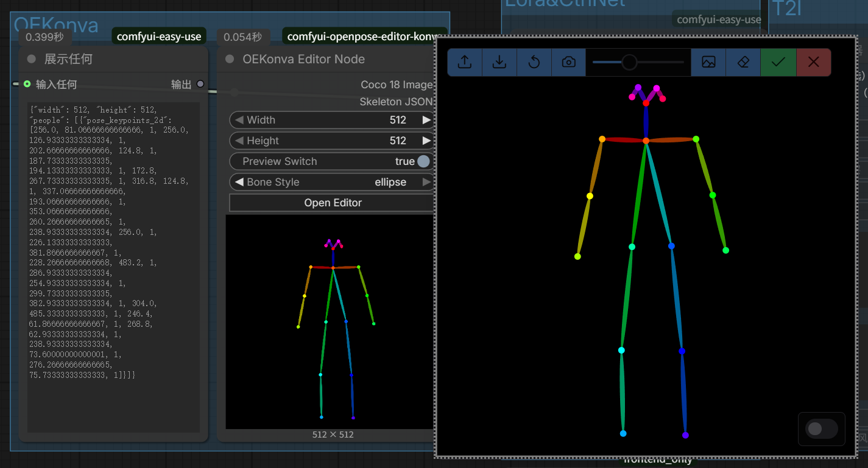Click the JSON keypoints text area
Viewport: 868px width, 468px height.
point(113,267)
